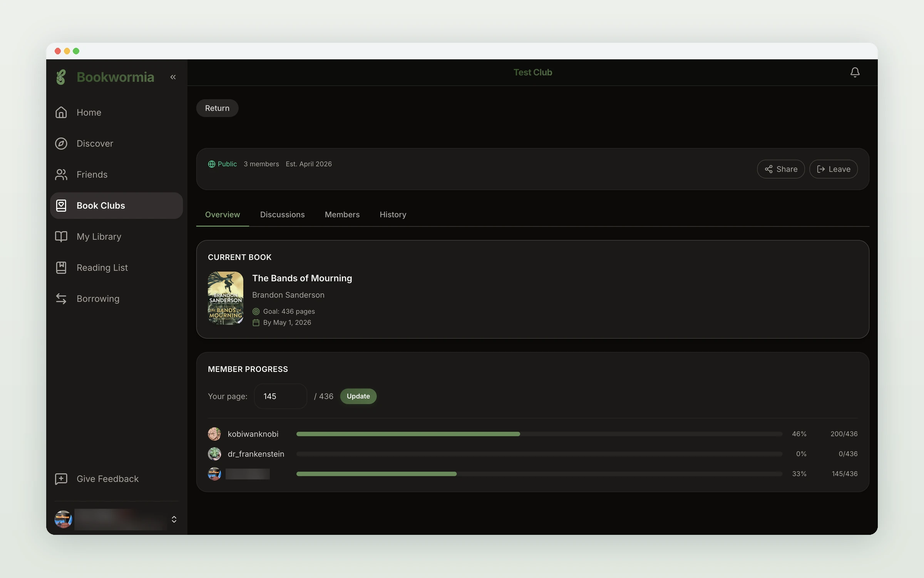
Task: Click the Test Club page title
Action: coord(533,72)
